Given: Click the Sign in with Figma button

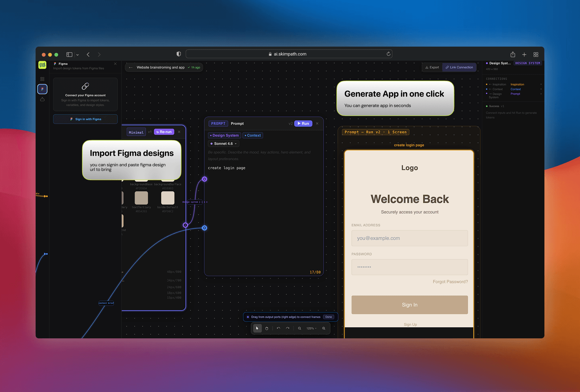Looking at the screenshot, I should coord(85,119).
